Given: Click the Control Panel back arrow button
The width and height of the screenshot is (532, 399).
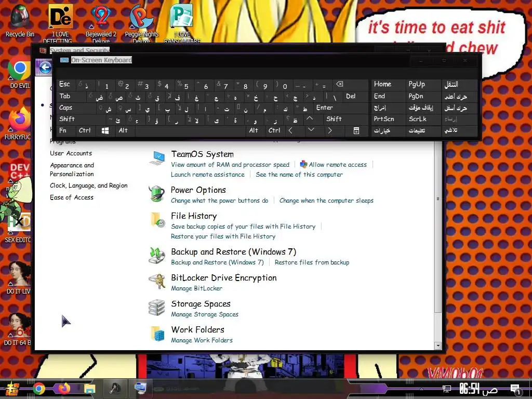Looking at the screenshot, I should click(45, 67).
